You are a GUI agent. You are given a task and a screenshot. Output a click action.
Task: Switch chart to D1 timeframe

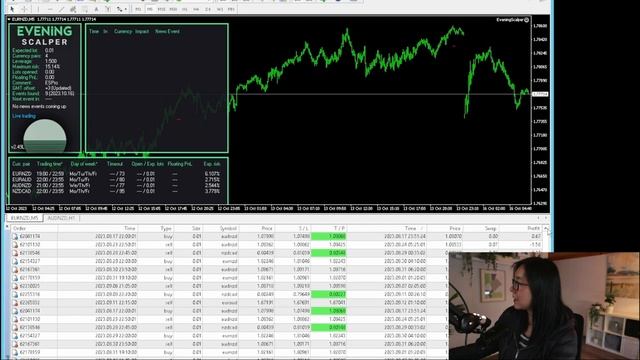click(x=208, y=9)
